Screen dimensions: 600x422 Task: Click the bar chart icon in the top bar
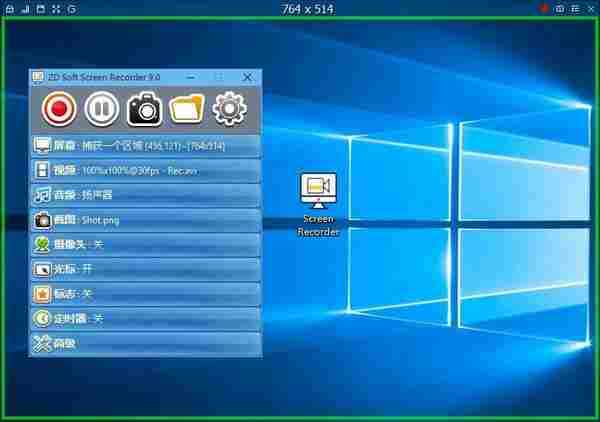pos(24,9)
